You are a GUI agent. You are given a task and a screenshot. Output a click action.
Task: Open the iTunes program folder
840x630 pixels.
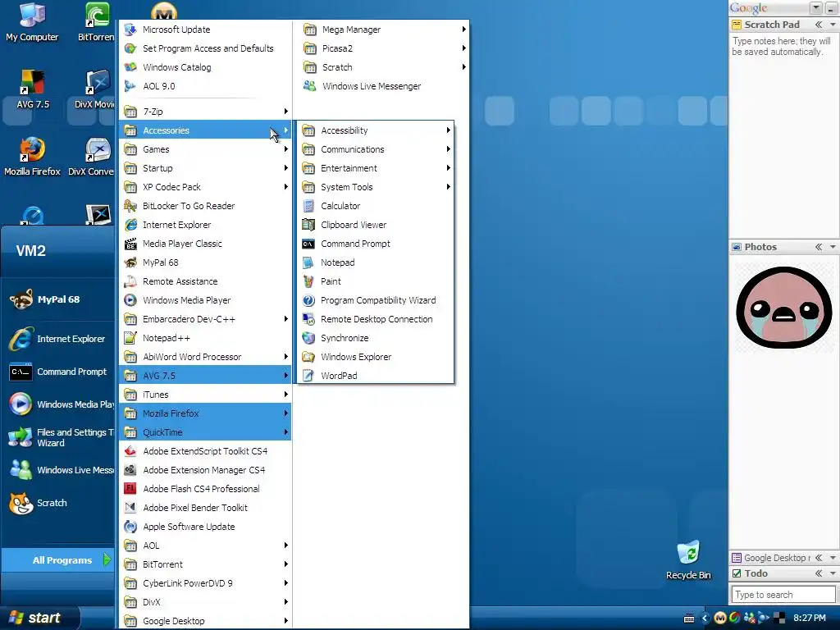tap(206, 395)
